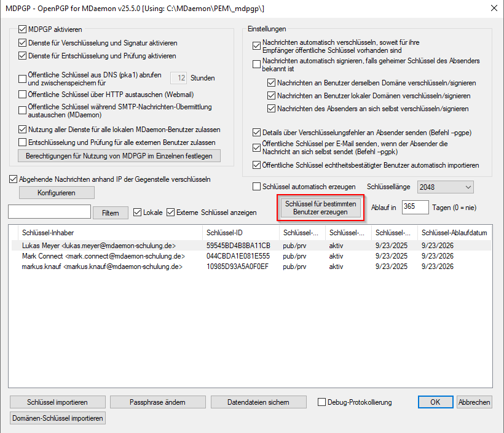Screen dimensions: 504x433
Task: Click the Filtern button
Action: [111, 213]
